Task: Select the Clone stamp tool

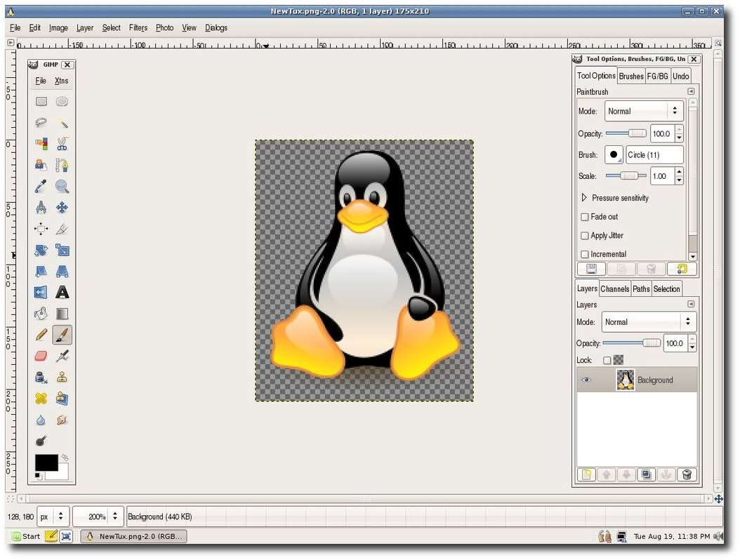Action: pos(62,378)
